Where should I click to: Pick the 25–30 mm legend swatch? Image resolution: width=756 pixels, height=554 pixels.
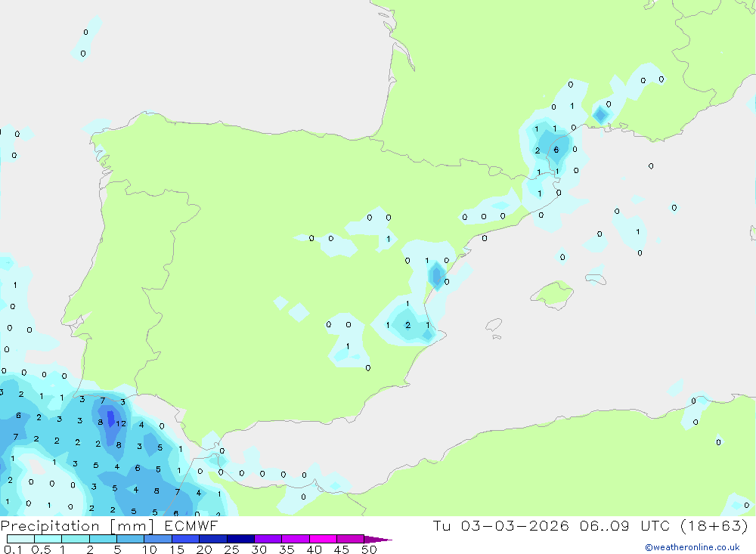tap(240, 539)
